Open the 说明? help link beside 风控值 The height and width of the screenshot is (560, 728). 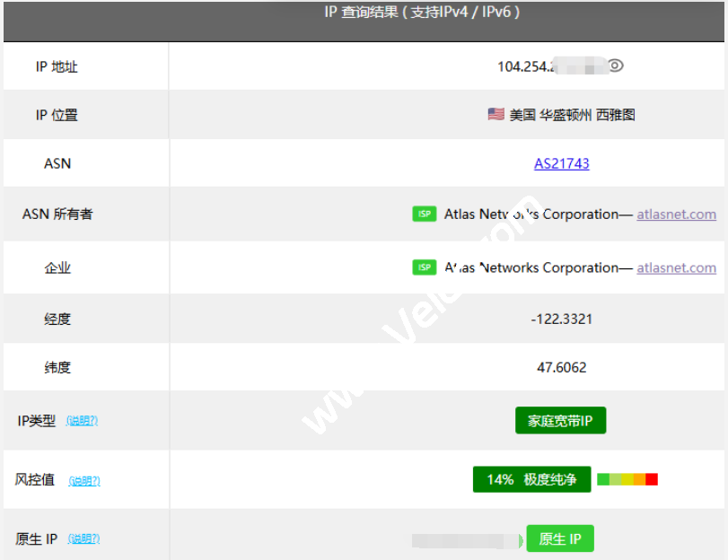(x=84, y=481)
